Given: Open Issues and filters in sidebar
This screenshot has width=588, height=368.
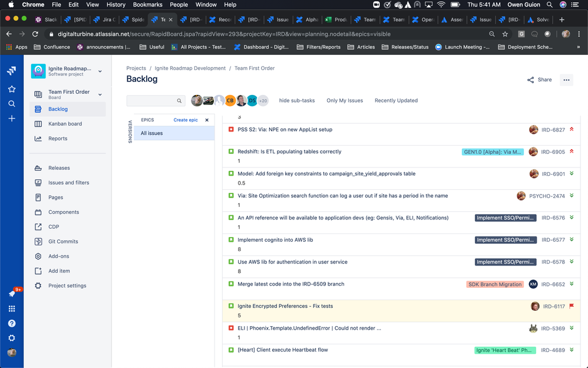Looking at the screenshot, I should (x=68, y=182).
